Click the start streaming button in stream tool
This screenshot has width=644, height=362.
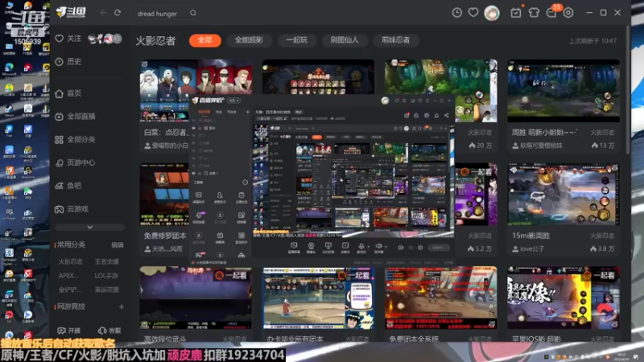(x=438, y=248)
